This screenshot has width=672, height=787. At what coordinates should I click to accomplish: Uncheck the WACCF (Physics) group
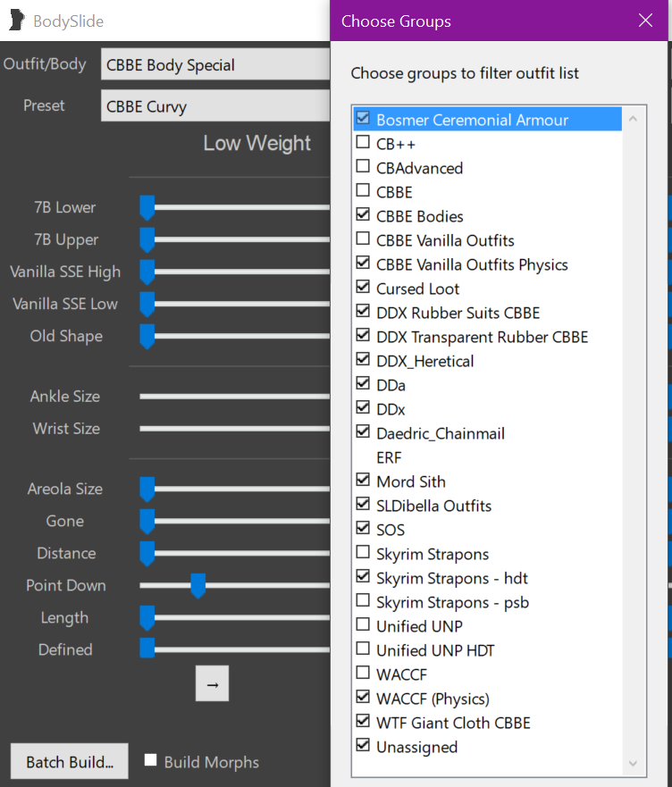coord(363,697)
